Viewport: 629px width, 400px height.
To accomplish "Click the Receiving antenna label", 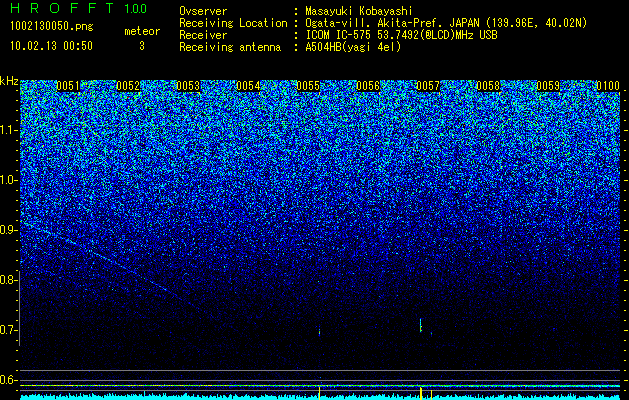I will click(x=230, y=47).
